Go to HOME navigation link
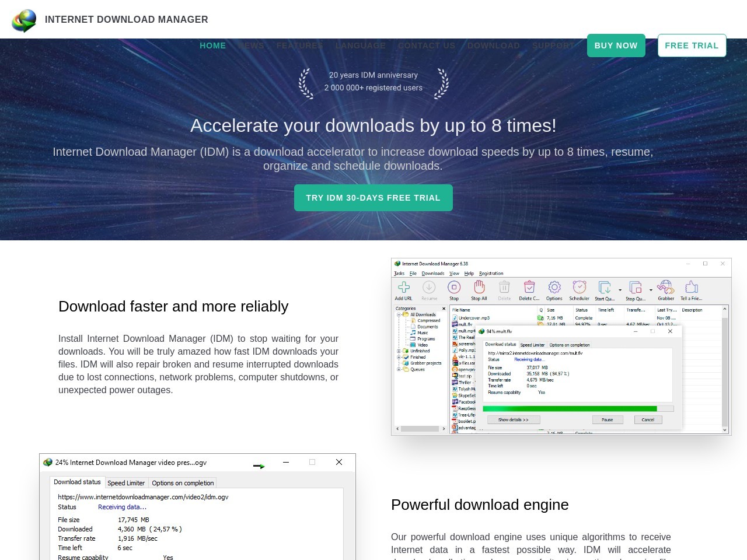Viewport: 747px width, 560px height. (x=213, y=45)
